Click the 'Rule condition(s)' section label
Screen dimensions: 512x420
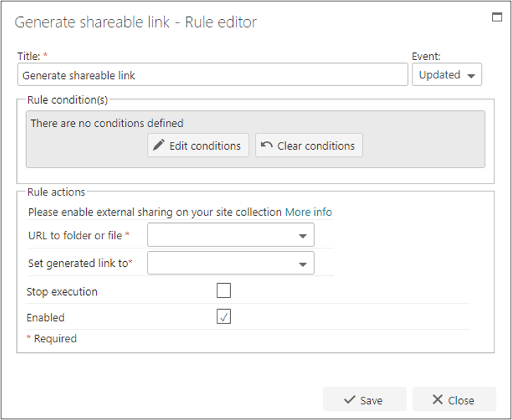pos(68,100)
